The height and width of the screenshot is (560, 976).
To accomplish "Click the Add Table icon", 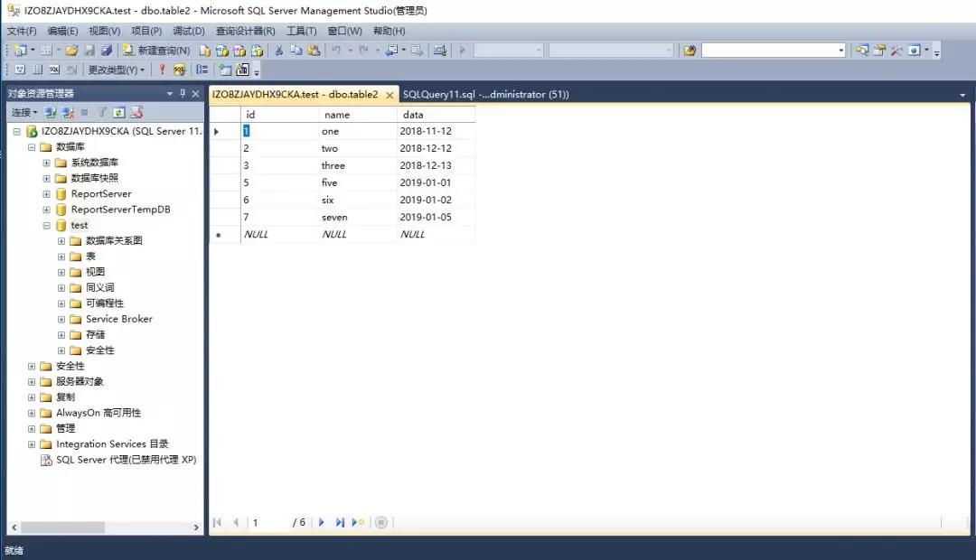I will click(x=225, y=70).
